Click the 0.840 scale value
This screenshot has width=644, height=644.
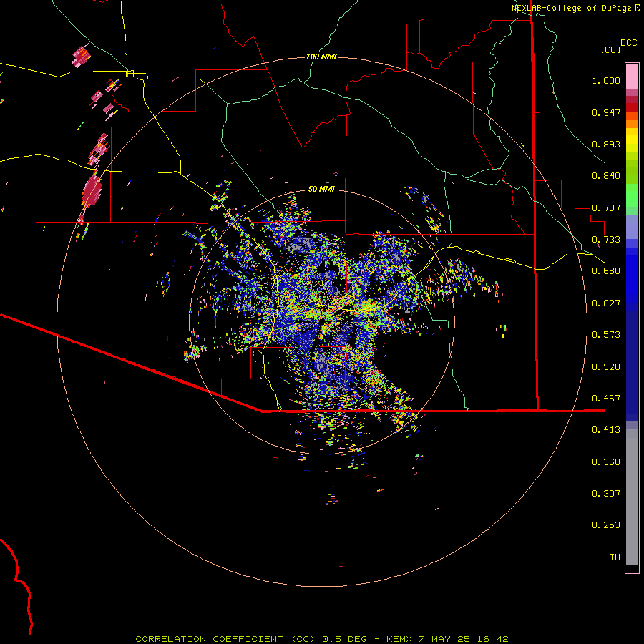click(606, 176)
